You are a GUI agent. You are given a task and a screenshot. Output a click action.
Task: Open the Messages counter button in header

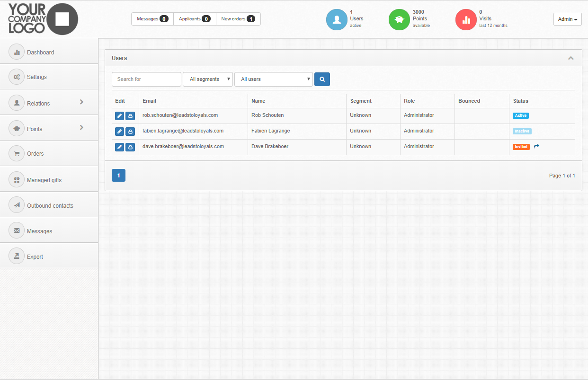(x=152, y=19)
